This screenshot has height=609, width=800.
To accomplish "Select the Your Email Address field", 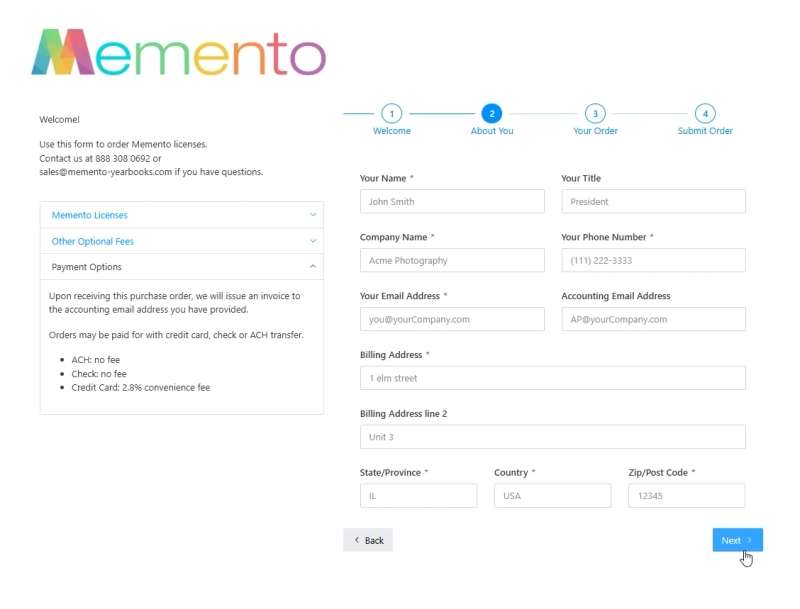I will [452, 319].
